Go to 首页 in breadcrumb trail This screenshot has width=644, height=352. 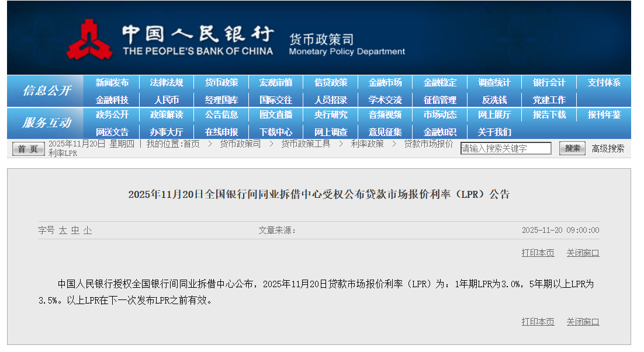(192, 144)
